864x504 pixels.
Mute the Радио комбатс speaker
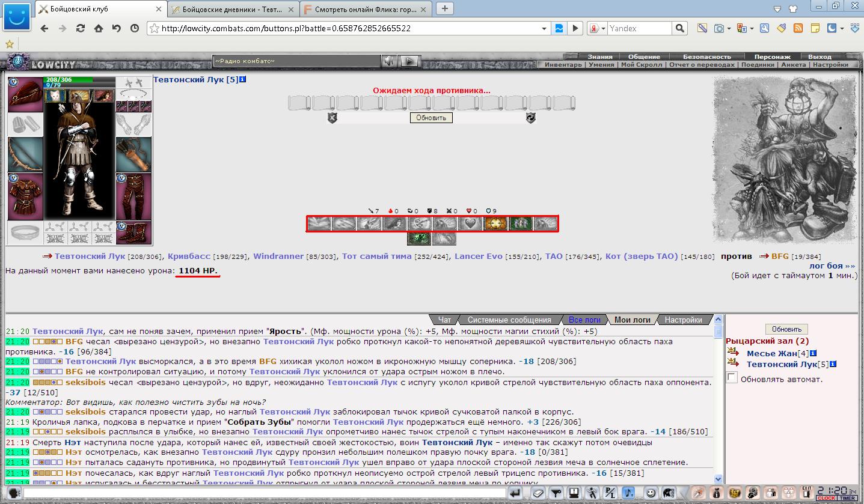point(389,61)
